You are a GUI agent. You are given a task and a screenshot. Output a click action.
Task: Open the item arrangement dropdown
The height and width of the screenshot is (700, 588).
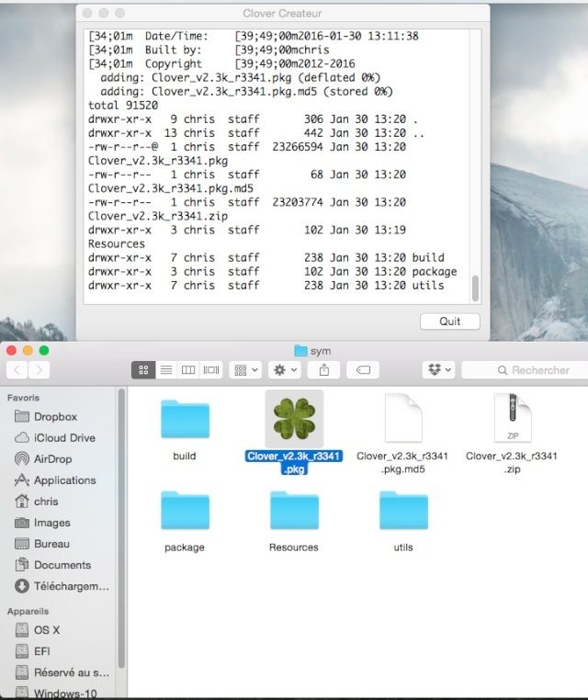pos(245,370)
